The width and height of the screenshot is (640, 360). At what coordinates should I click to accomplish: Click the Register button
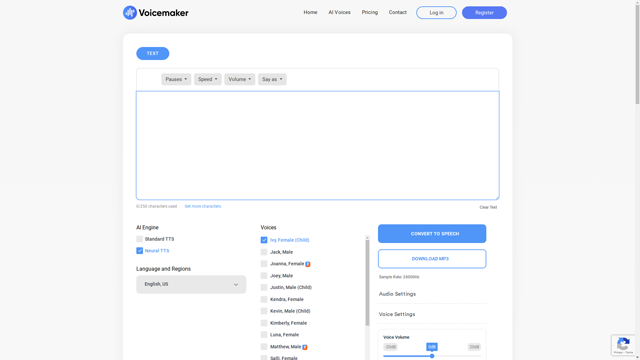[x=484, y=13]
